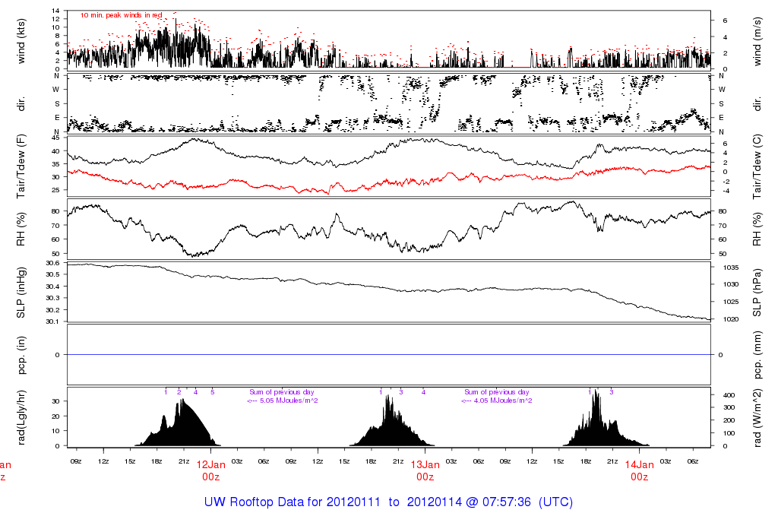778x532 pixels.
Task: Click the "Tair/Tdew (F)" axis label
Action: [21, 166]
